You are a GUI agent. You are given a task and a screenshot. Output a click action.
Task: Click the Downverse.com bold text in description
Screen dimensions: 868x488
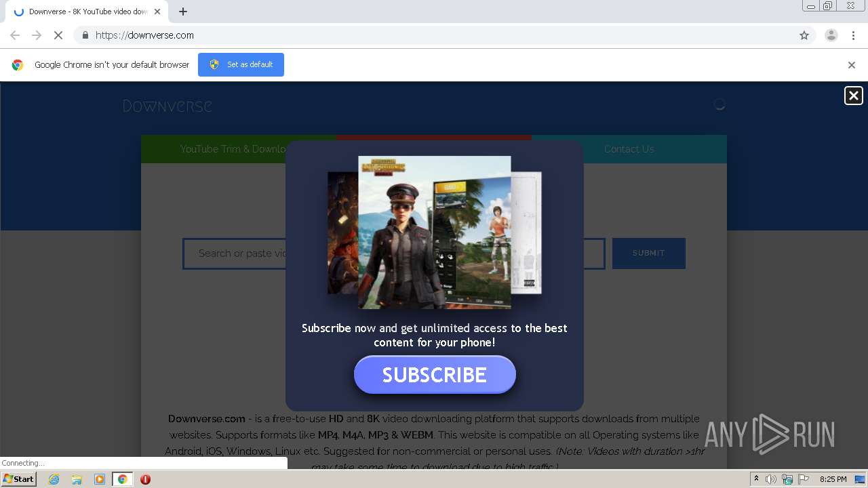tap(207, 419)
